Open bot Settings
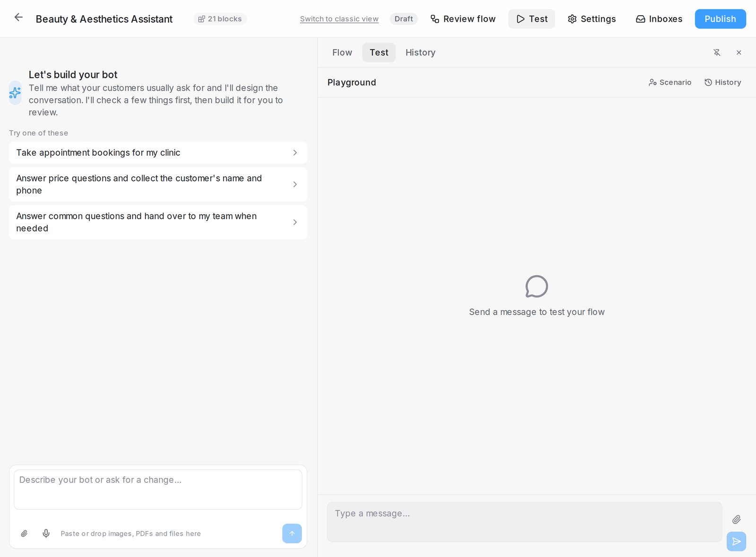The width and height of the screenshot is (756, 557). 592,19
